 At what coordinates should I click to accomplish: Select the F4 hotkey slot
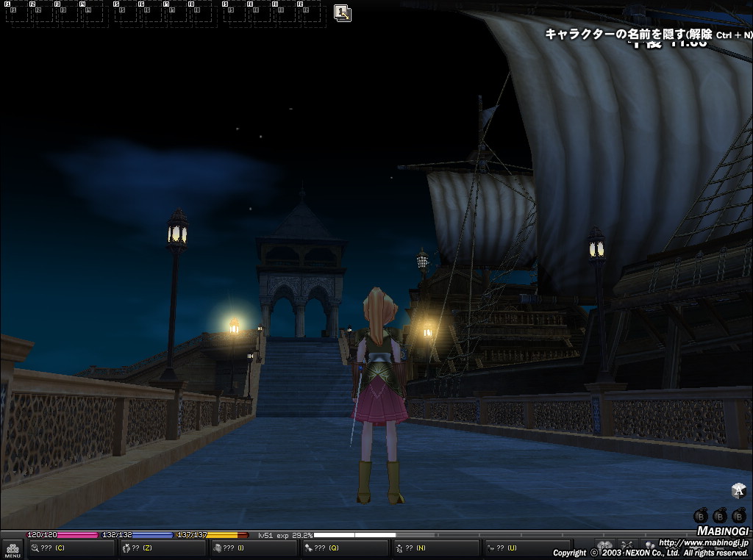click(x=91, y=12)
